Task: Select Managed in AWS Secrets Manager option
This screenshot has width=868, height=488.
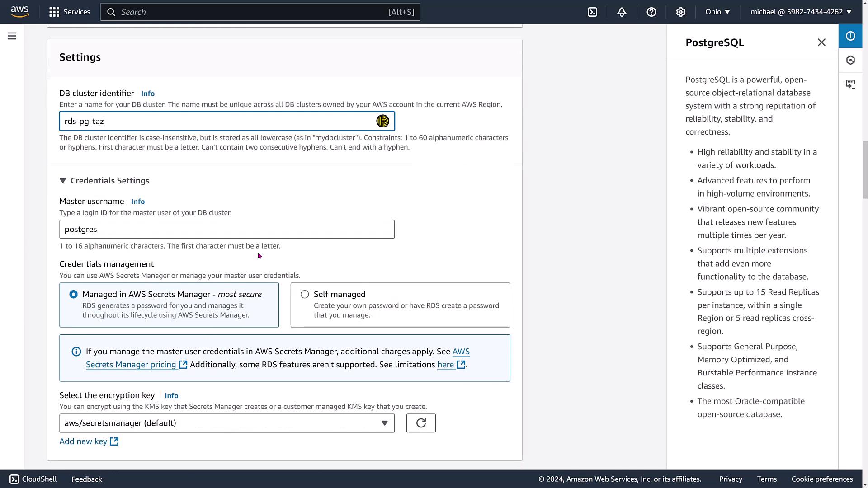Action: coord(73,294)
